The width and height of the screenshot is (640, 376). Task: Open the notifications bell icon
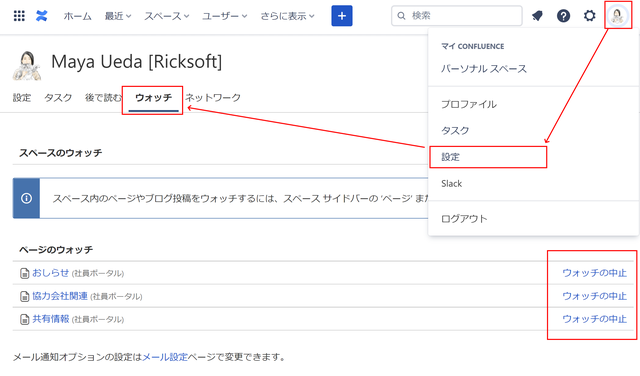coord(537,16)
